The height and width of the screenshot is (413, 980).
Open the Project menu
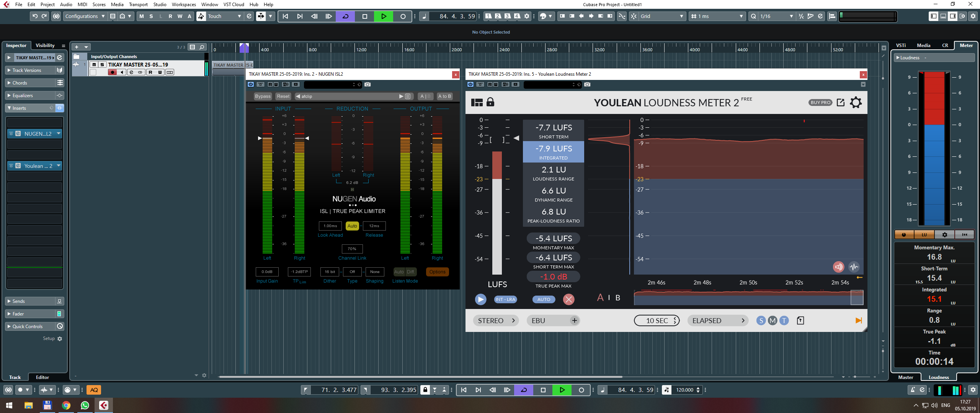47,5
